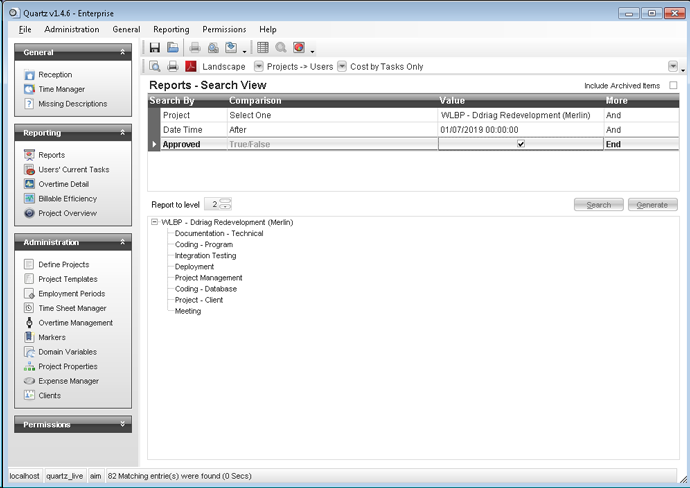Open the Cost by Tasks Only dropdown

click(342, 67)
